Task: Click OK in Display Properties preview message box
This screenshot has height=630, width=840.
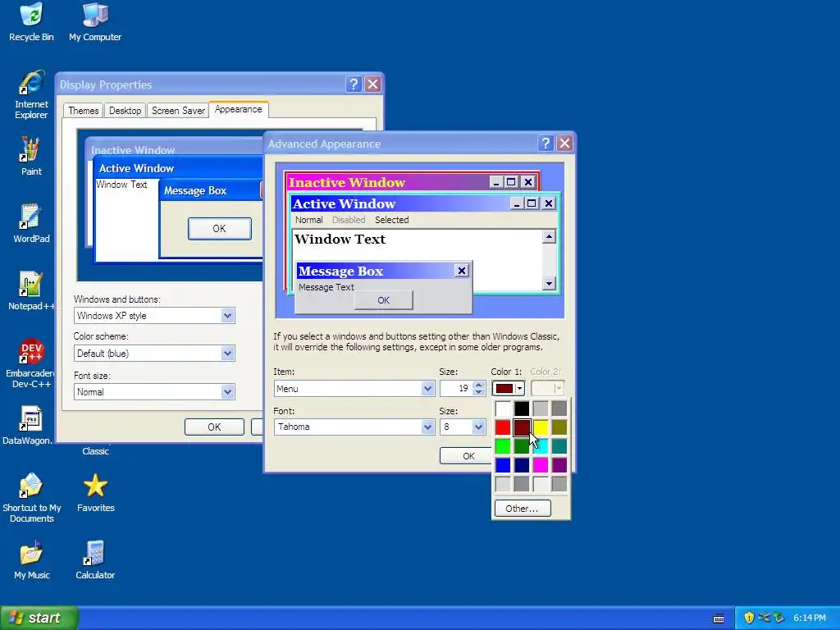Action: click(x=220, y=228)
